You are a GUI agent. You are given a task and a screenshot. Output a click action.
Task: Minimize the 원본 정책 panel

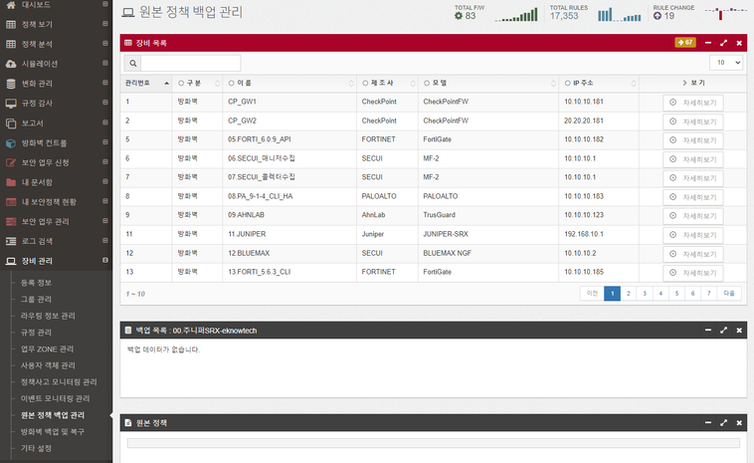point(708,423)
